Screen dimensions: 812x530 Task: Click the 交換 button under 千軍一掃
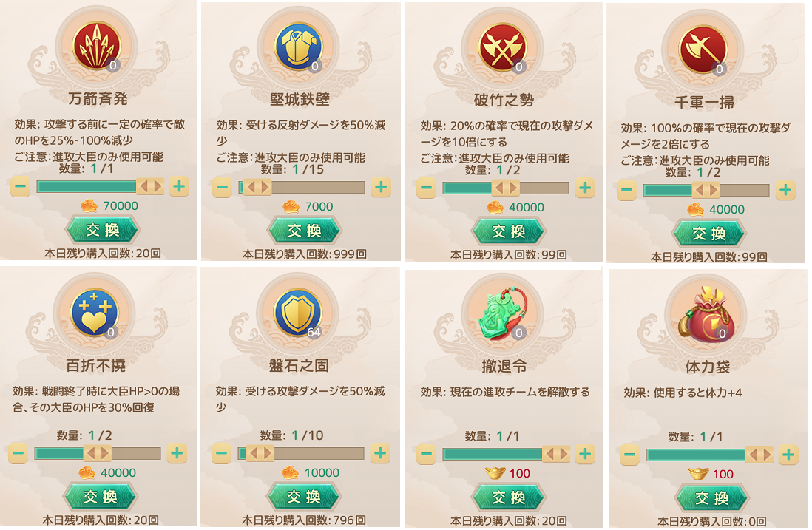(x=709, y=234)
